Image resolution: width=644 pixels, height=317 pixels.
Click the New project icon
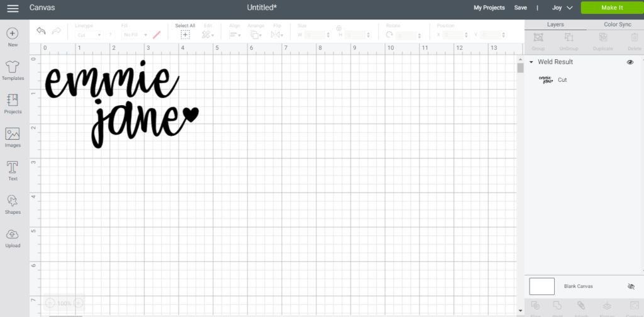click(13, 34)
